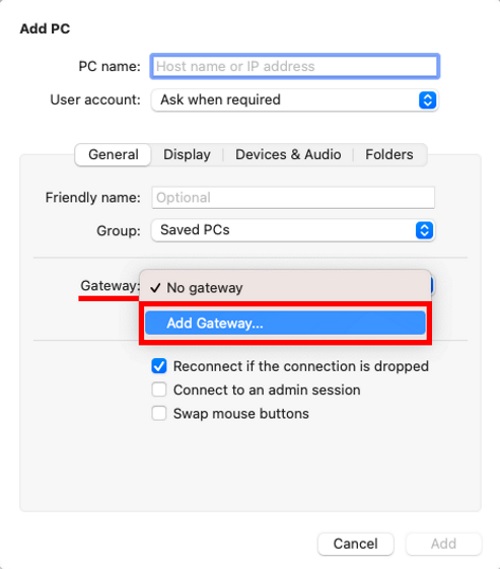500x569 pixels.
Task: Tick the Swap mouse buttons checkbox
Action: point(159,413)
